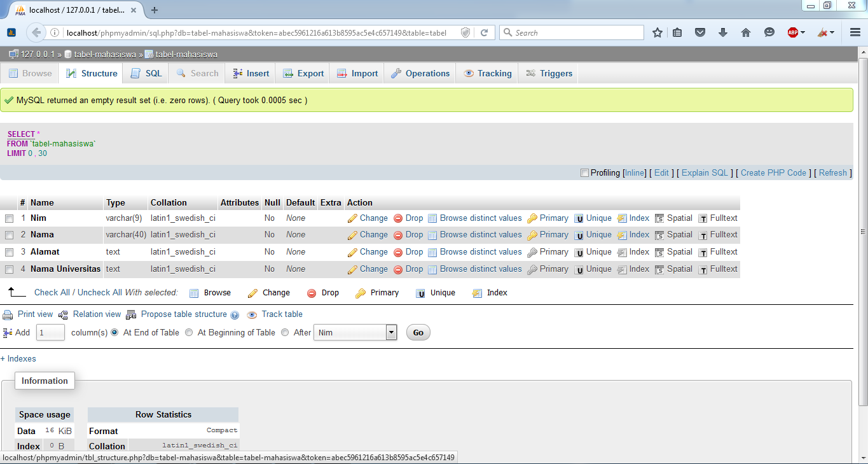Add Unique index to Nama column
Screen dimensions: 868x464
598,234
